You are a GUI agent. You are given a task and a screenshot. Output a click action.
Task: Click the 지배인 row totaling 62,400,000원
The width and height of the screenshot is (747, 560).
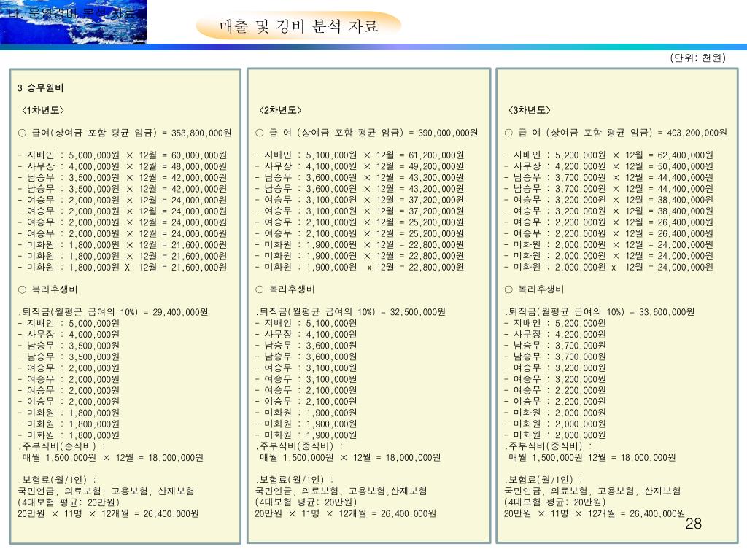click(608, 155)
